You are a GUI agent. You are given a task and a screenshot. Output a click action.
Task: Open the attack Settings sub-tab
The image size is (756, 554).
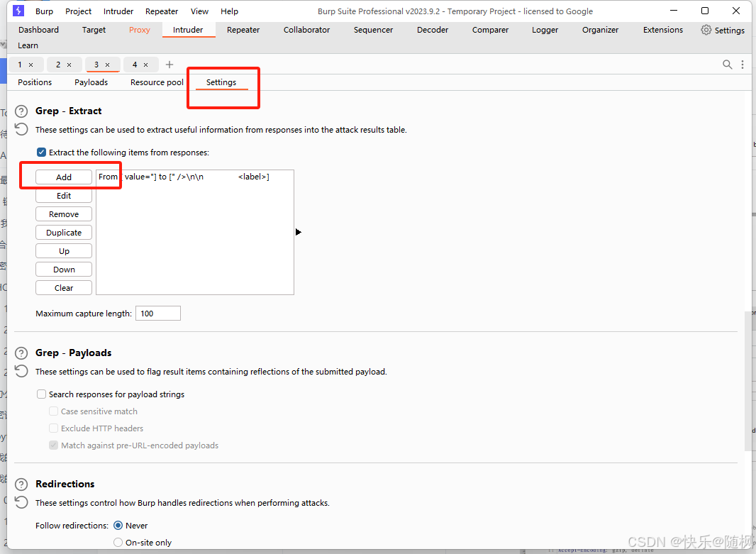(221, 82)
